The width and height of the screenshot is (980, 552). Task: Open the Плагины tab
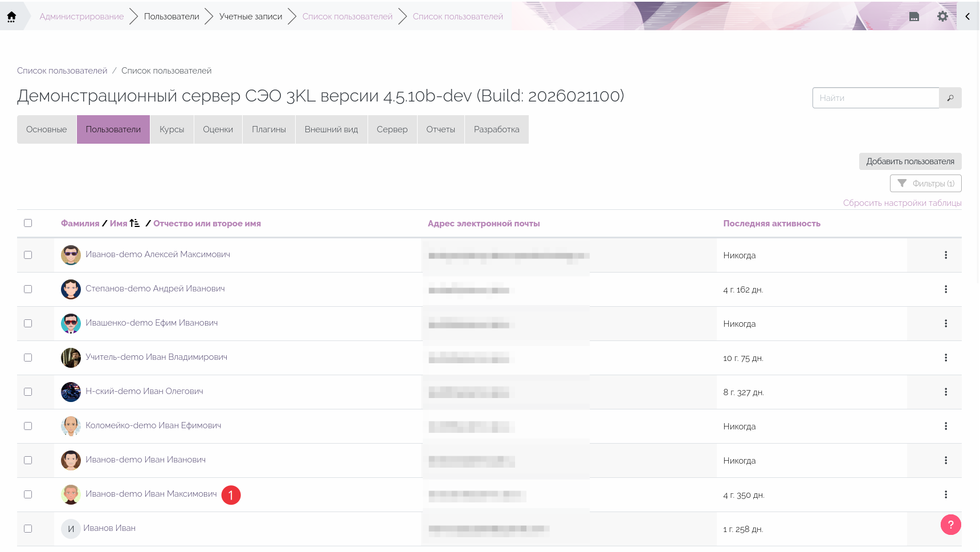[x=269, y=129]
